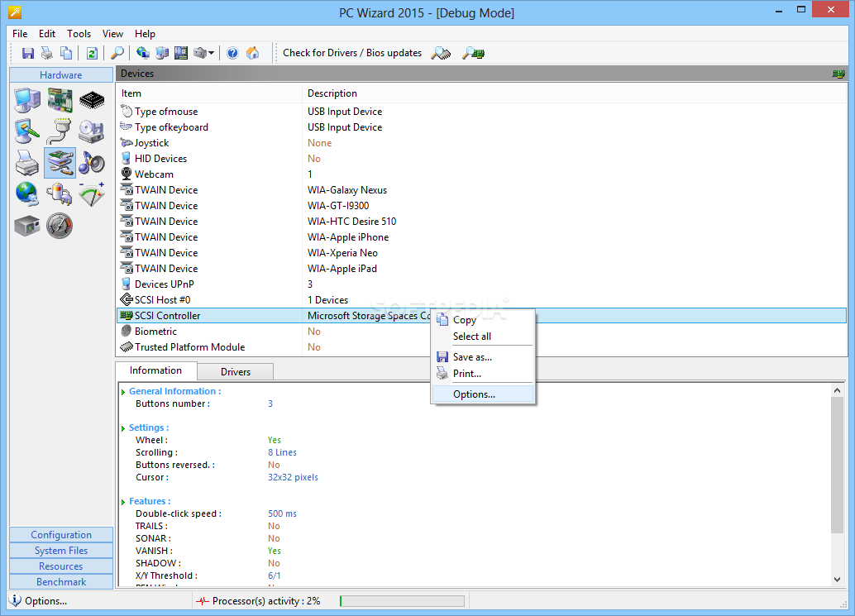Click the Refresh toolbar icon
The height and width of the screenshot is (616, 855).
click(92, 53)
